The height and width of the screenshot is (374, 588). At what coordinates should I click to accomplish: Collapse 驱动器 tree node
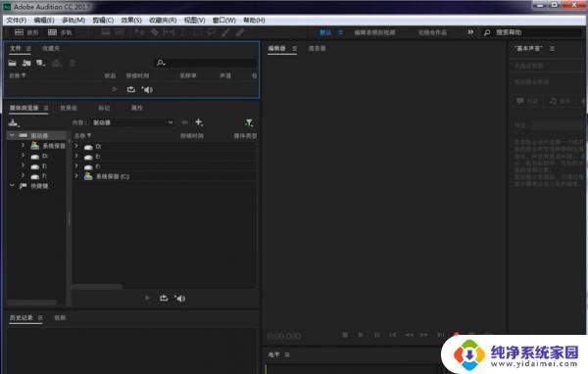click(x=12, y=135)
